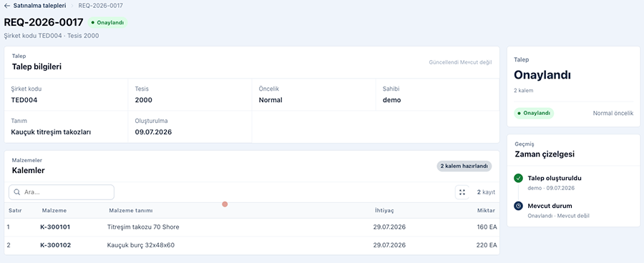Click the 29.07.2026 date in the K-300101 row
This screenshot has width=644, height=263.
click(x=389, y=227)
